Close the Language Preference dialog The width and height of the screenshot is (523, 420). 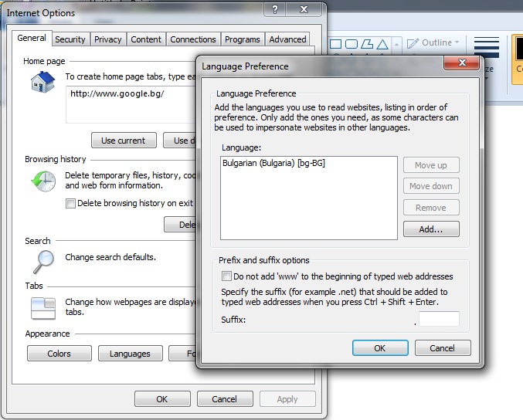462,63
